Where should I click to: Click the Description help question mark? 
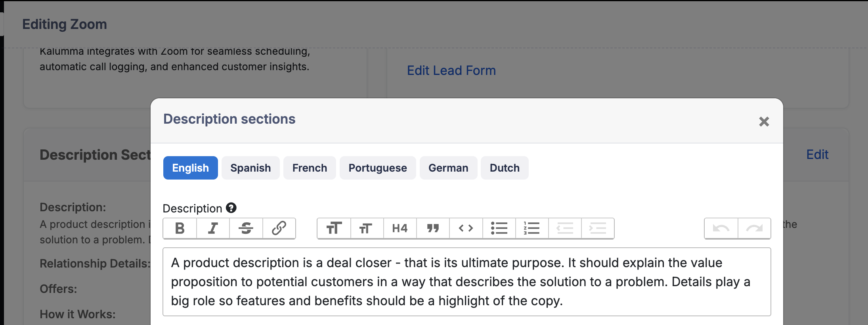tap(231, 208)
